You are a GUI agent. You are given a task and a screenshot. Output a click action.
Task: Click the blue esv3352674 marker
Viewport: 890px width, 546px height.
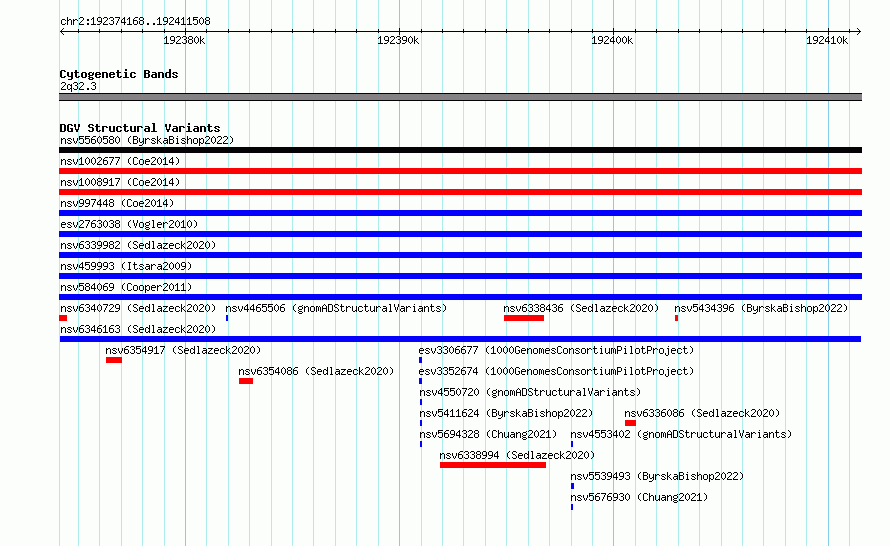click(x=421, y=381)
